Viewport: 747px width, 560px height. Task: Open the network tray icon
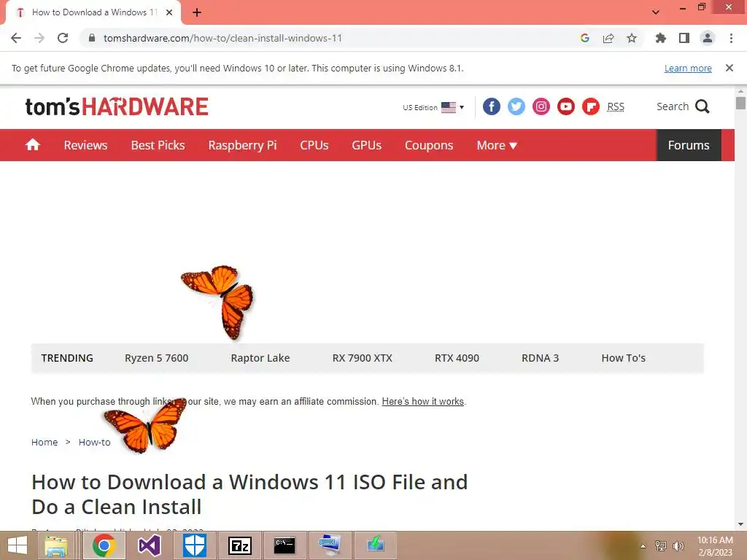coord(660,546)
